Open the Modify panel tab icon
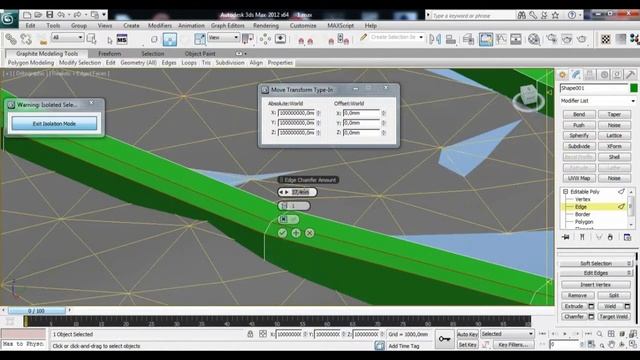640x360 pixels. pyautogui.click(x=576, y=75)
